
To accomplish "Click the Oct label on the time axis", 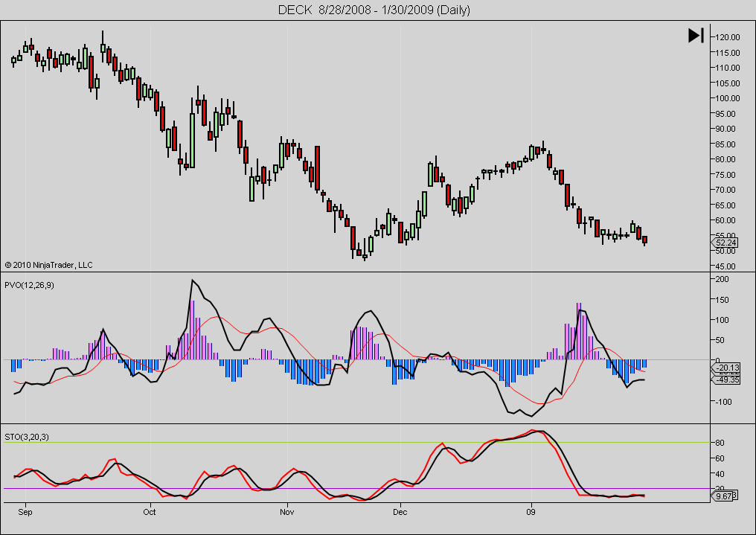I will click(x=150, y=512).
